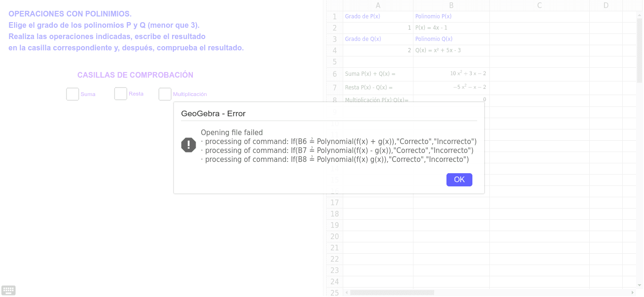The image size is (644, 297).
Task: Select cell 'Polinomio P(x)'
Action: [452, 16]
